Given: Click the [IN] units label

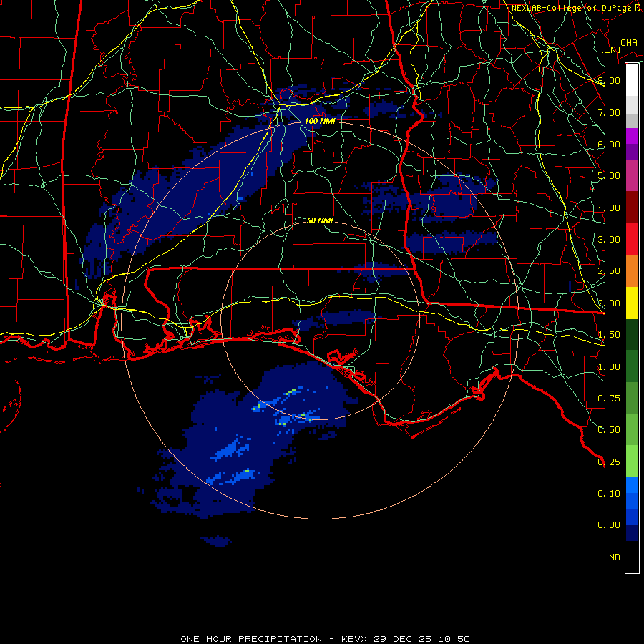Looking at the screenshot, I should pos(610,49).
